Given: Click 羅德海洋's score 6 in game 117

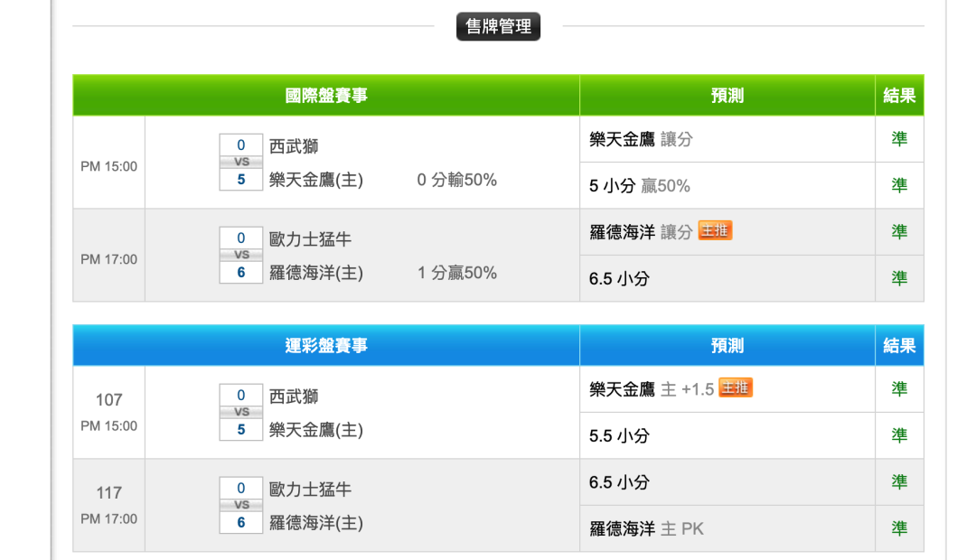Looking at the screenshot, I should pyautogui.click(x=241, y=522).
